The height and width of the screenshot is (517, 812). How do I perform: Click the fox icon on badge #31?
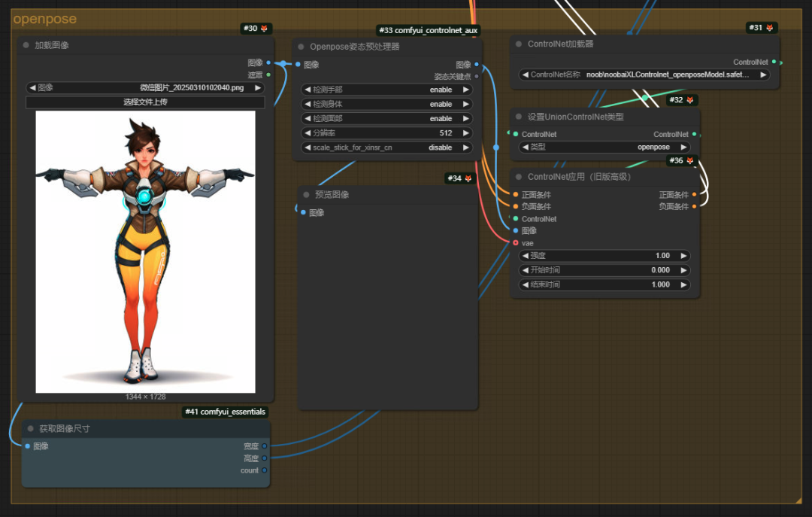pos(770,28)
